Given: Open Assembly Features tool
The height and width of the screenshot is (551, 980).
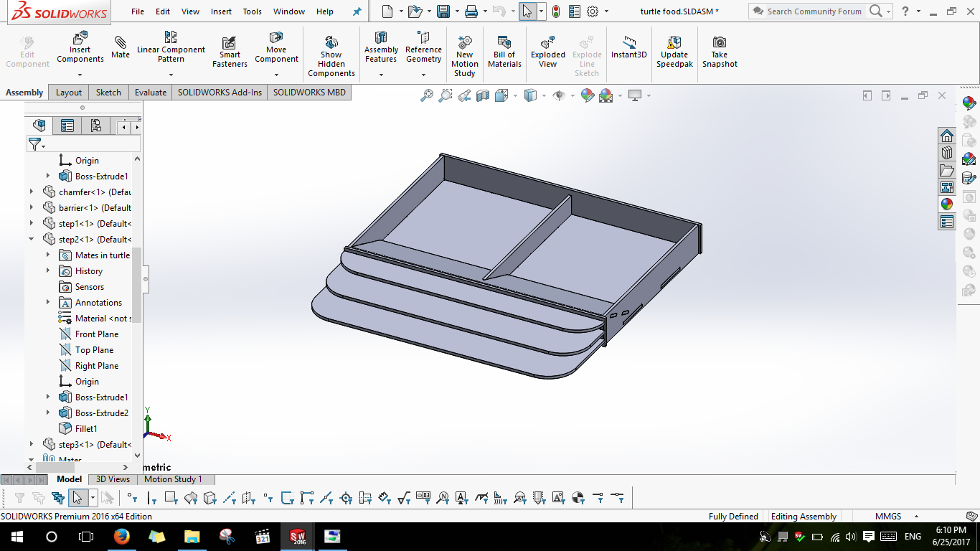Looking at the screenshot, I should (x=381, y=47).
